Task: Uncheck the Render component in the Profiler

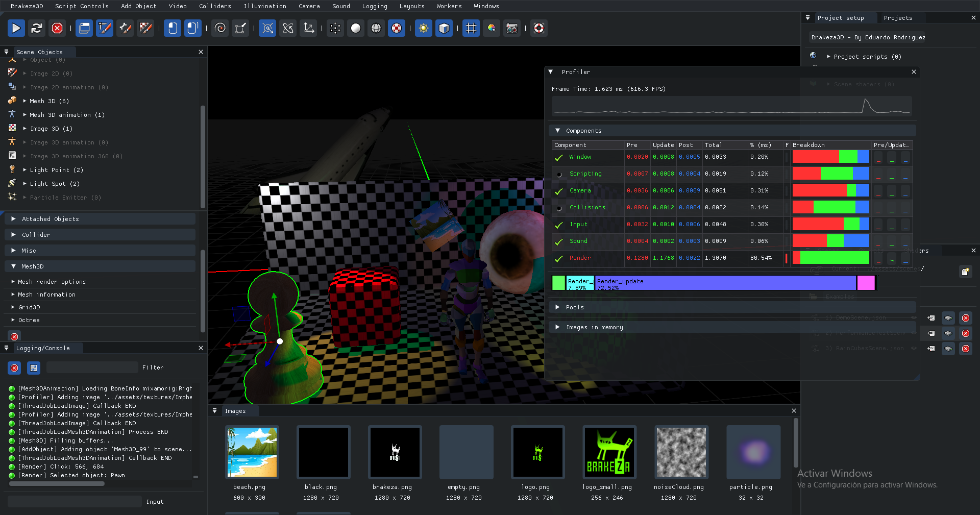Action: [x=559, y=258]
